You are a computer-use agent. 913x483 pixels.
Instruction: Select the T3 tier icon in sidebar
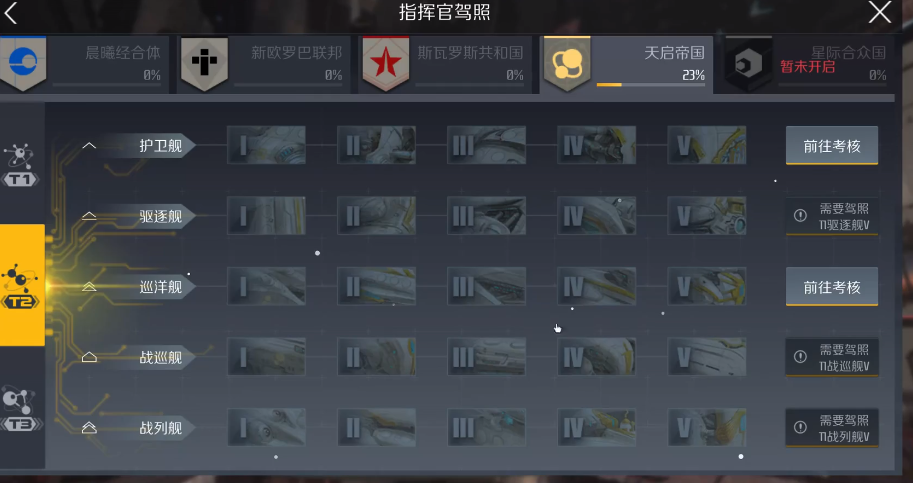pyautogui.click(x=21, y=410)
